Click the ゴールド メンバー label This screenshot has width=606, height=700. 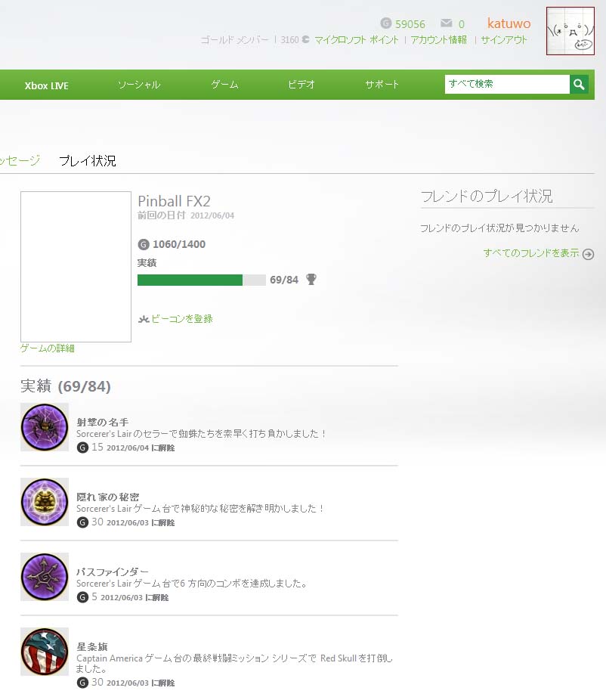tap(235, 40)
